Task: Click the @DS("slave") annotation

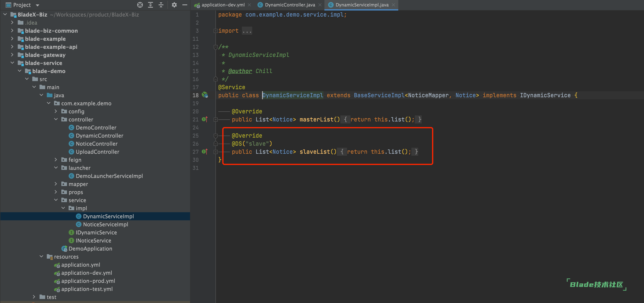Action: click(x=252, y=144)
